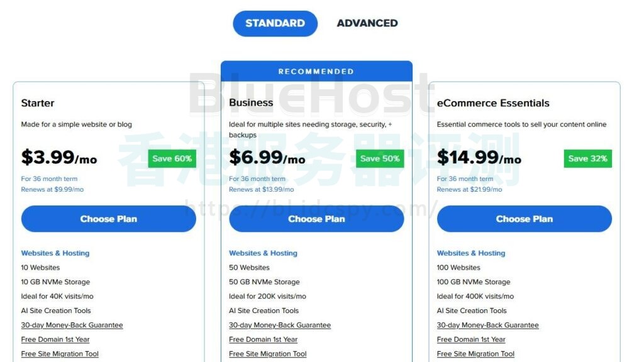Open eCommerce Essentials' 30-day Money-Back Guarantee link
This screenshot has width=644, height=362.
488,325
